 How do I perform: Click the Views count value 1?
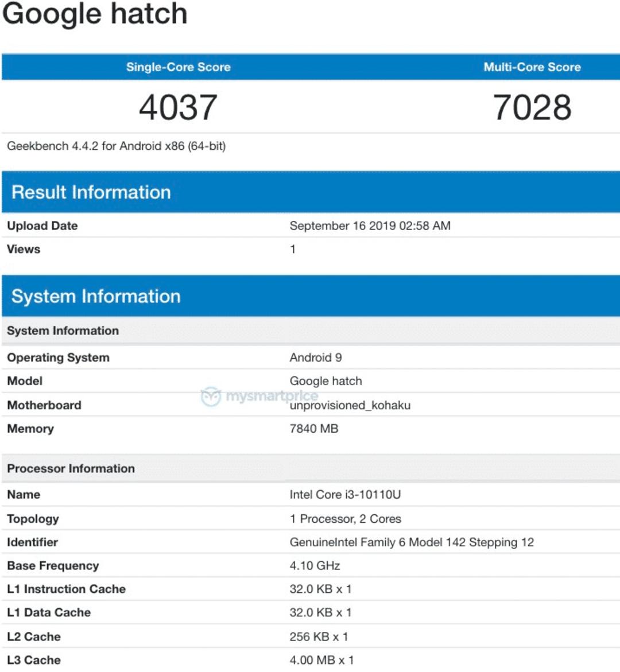click(x=293, y=249)
